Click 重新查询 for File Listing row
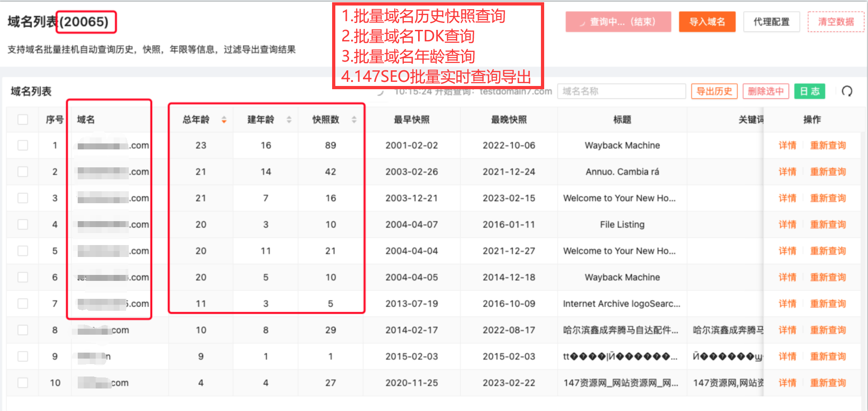868x411 pixels. [x=828, y=224]
